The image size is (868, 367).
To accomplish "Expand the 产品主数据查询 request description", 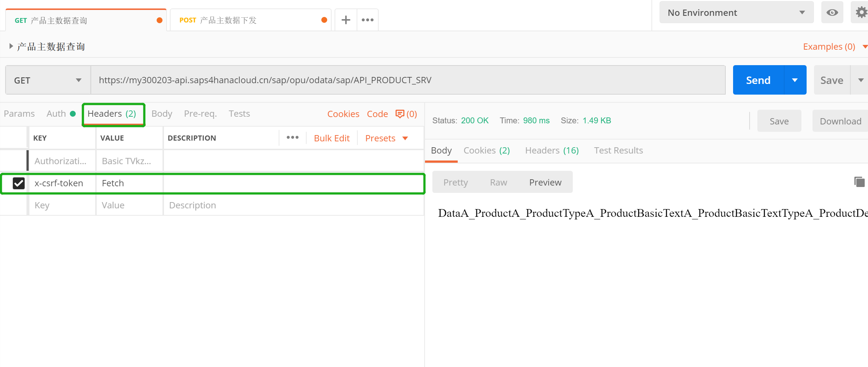I will [x=11, y=46].
